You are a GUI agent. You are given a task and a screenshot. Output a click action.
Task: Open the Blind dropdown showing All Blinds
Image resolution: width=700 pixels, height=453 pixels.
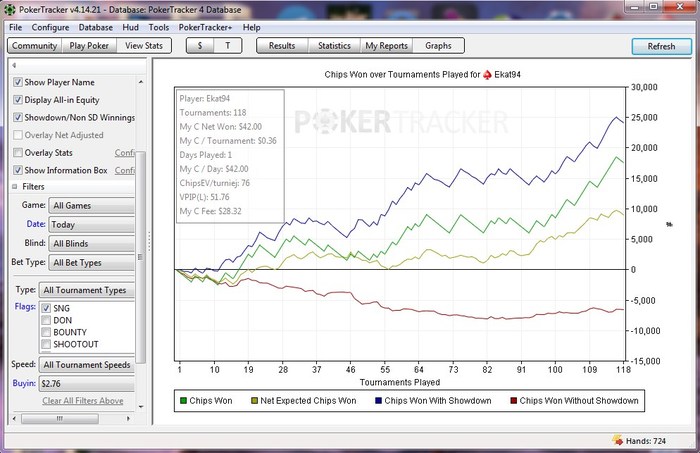(92, 244)
